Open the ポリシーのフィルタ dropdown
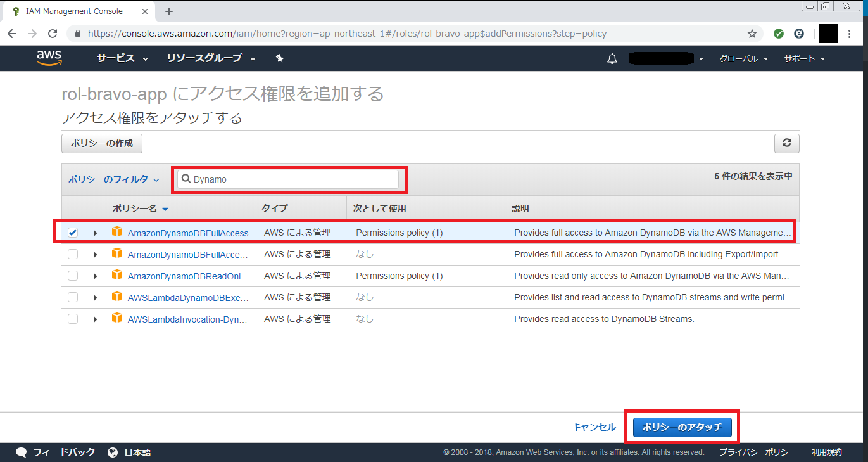 (x=113, y=179)
